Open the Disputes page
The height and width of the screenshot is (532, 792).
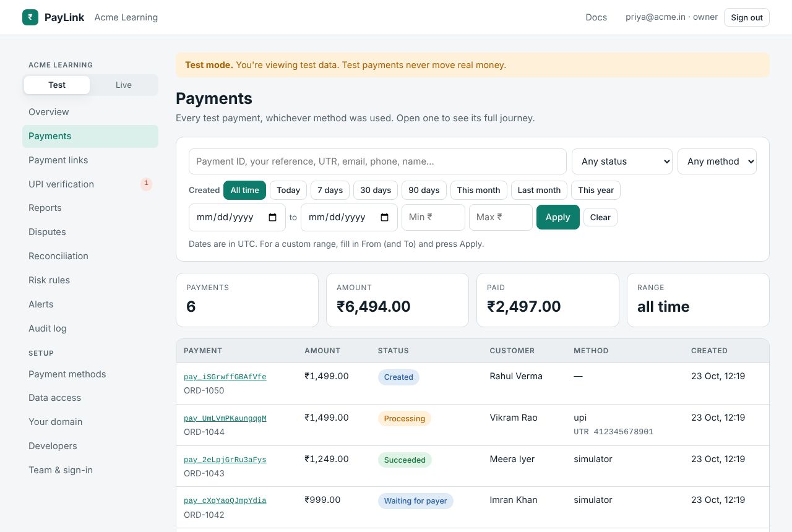90,232
